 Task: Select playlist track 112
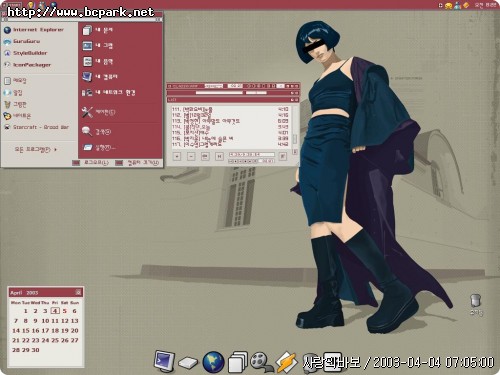(x=230, y=115)
